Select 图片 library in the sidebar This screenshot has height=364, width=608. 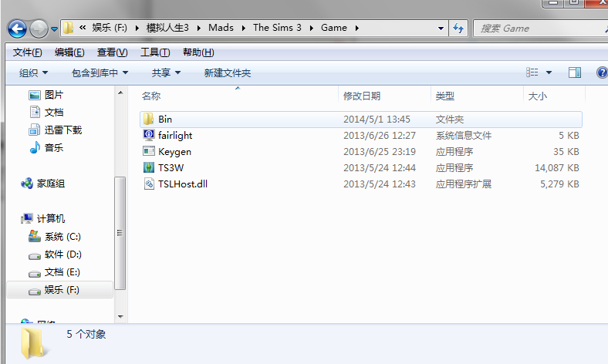46,95
